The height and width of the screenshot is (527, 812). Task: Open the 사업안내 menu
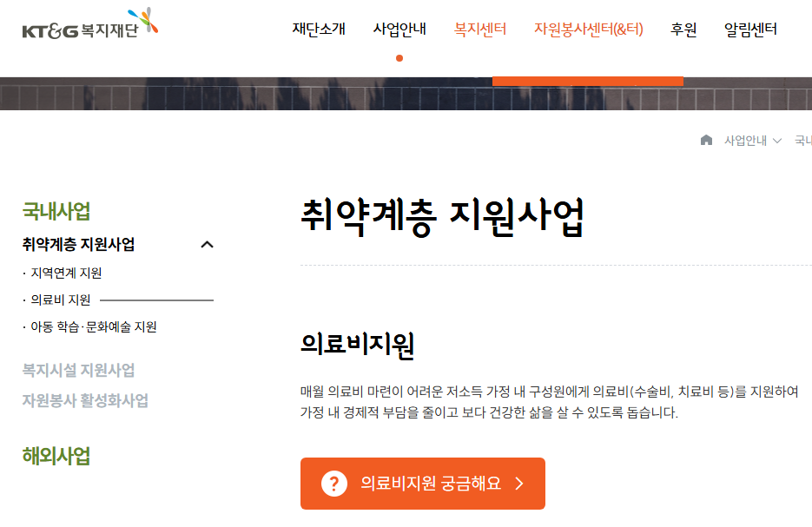coord(399,29)
